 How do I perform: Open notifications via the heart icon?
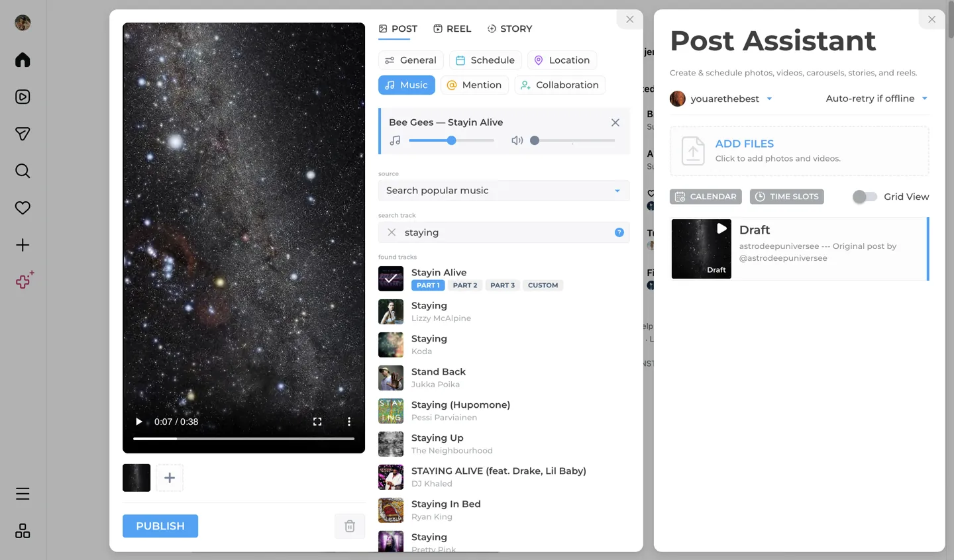[22, 207]
